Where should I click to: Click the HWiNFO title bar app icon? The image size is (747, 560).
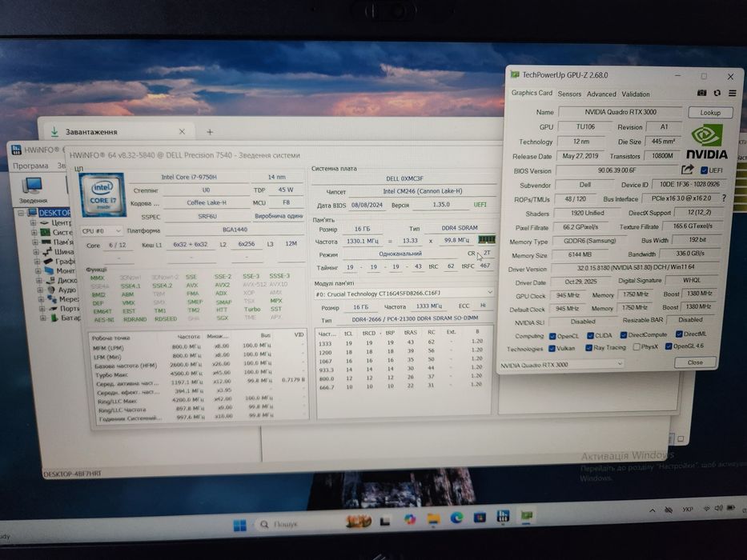pyautogui.click(x=16, y=150)
